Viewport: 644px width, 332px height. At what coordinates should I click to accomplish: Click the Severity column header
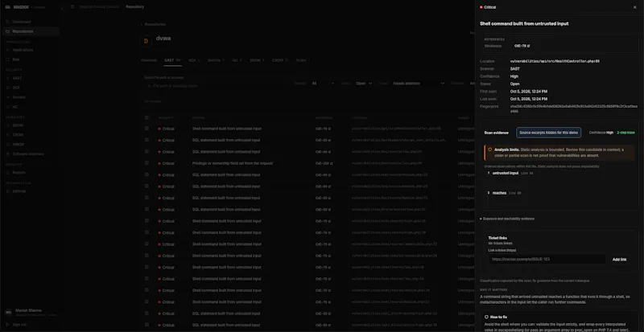[166, 118]
